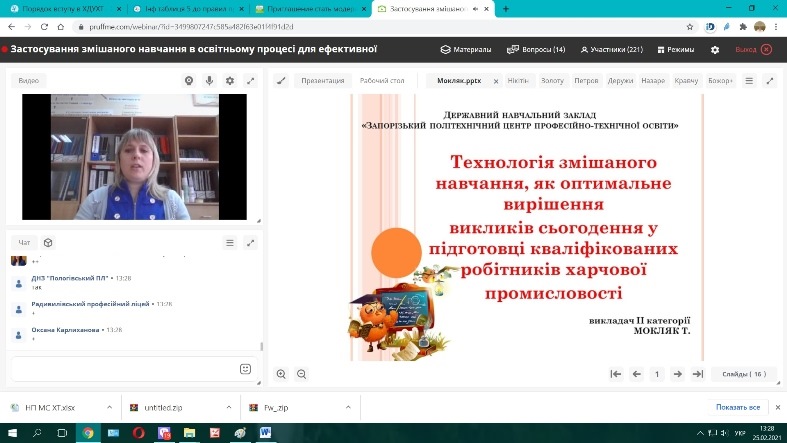Go to the next slide arrow
787x443 pixels.
point(678,374)
